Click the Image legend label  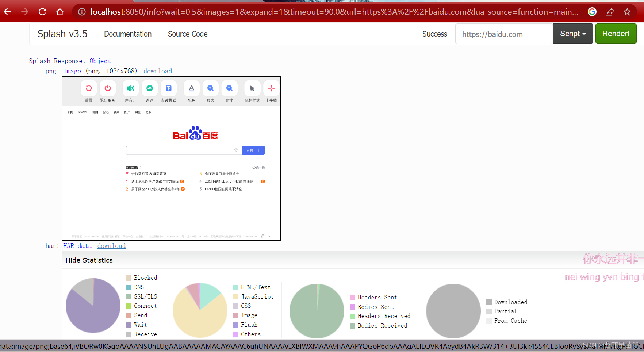249,315
